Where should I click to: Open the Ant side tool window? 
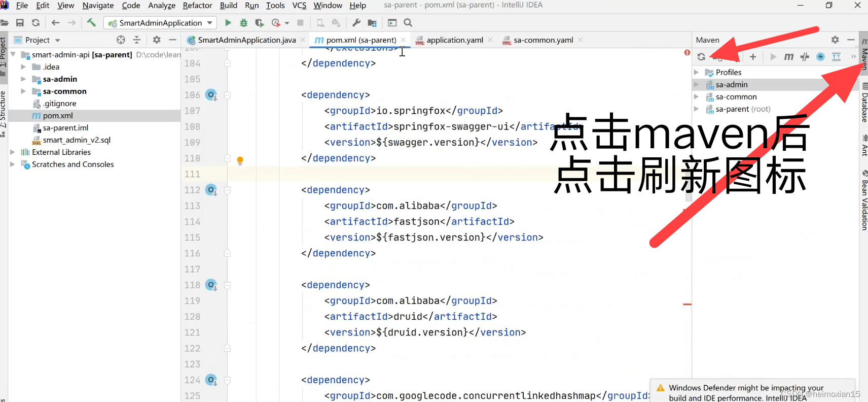point(864,145)
